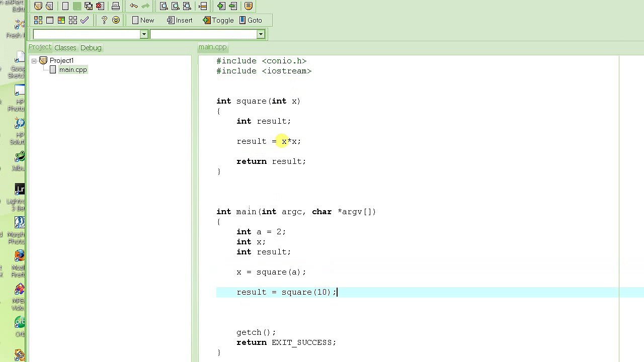The height and width of the screenshot is (362, 644).
Task: Click inside the second toolbar combo box field
Action: click(203, 34)
